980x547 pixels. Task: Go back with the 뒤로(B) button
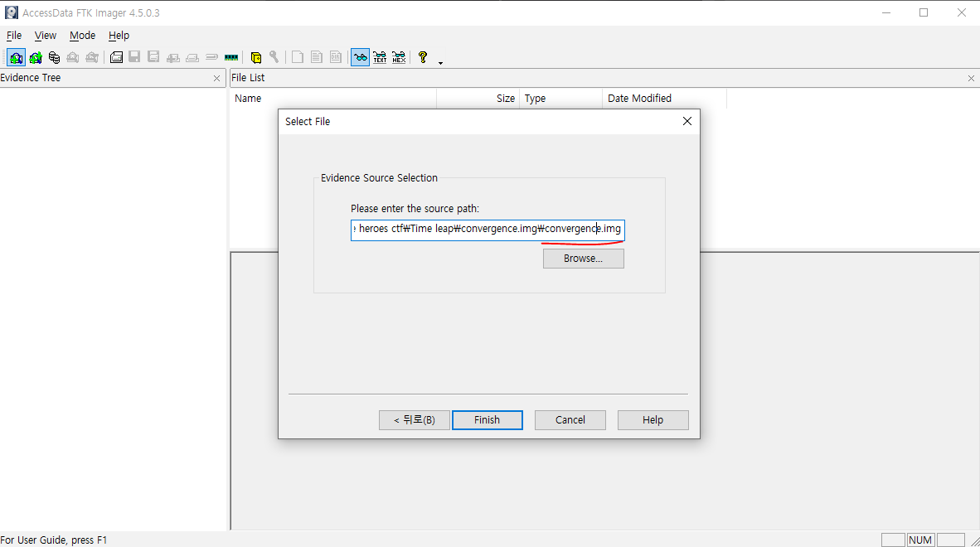(415, 420)
